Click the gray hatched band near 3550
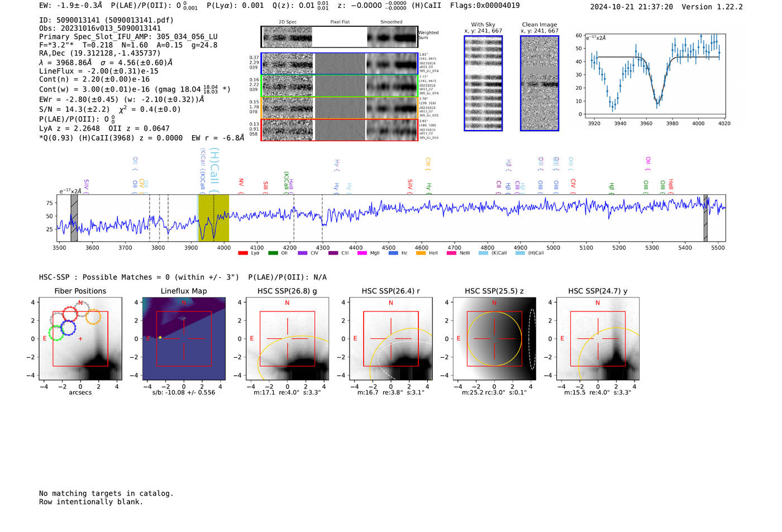 pos(74,218)
